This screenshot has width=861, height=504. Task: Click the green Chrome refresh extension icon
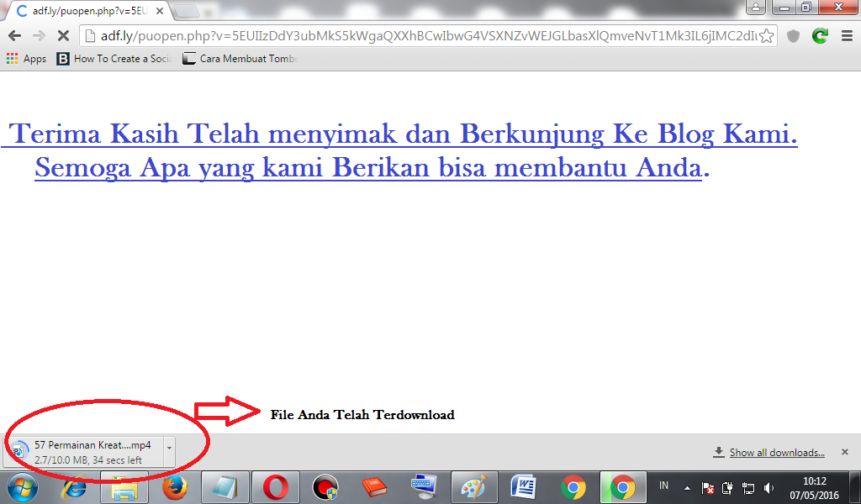(x=819, y=37)
